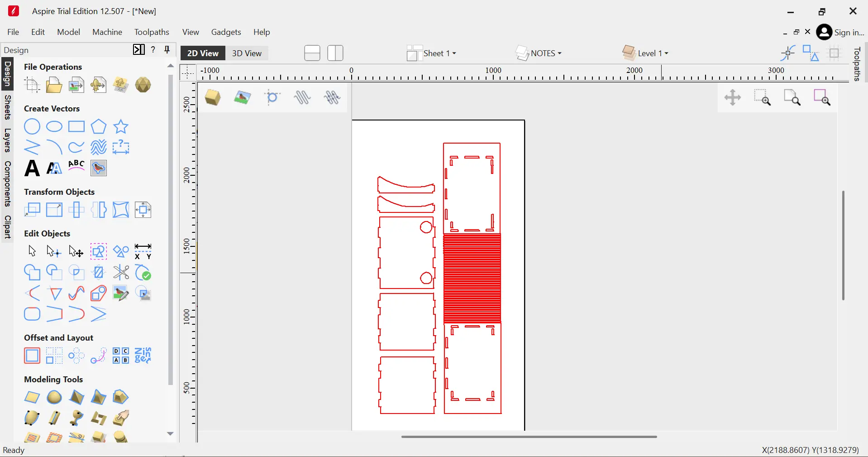Switch to the 3D View tab
Screen dimensions: 868x457
[247, 53]
